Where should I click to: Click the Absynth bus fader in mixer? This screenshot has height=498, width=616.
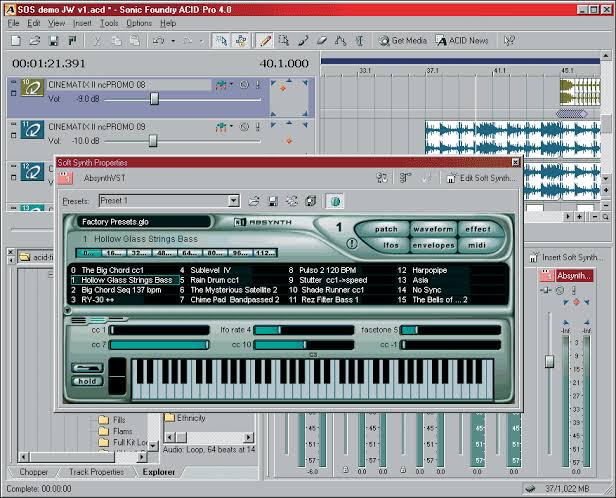549,361
